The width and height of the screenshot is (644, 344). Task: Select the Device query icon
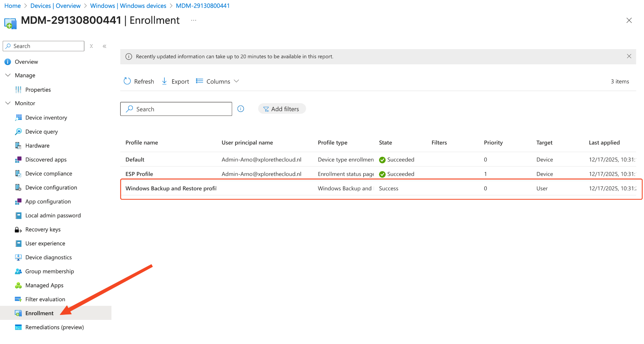(x=41, y=131)
